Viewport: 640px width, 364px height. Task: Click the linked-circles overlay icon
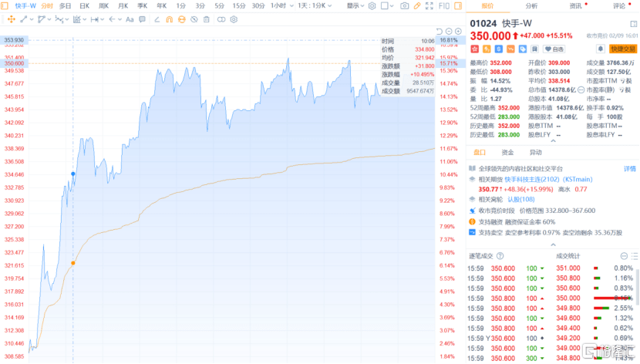pyautogui.click(x=221, y=19)
